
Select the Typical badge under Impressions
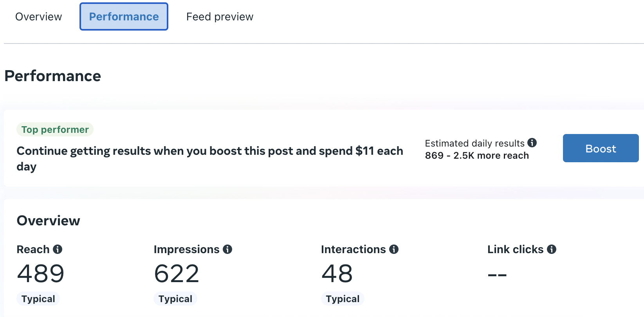(175, 299)
